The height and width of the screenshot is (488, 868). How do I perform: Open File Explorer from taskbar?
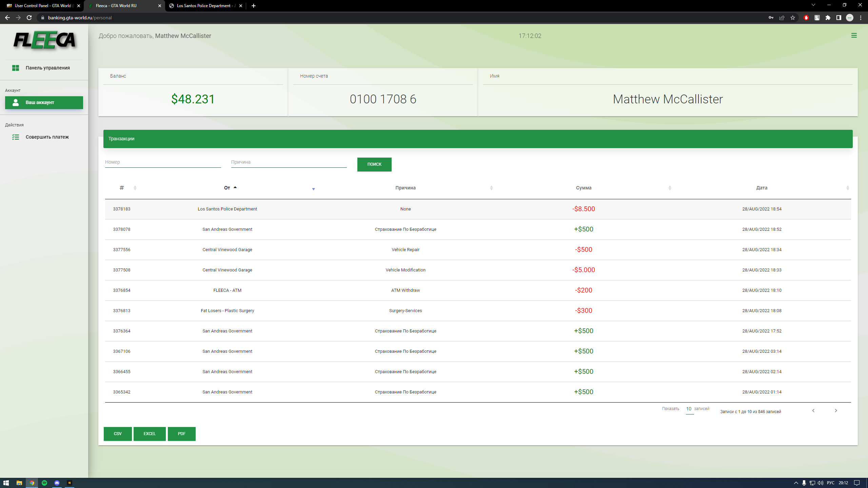[19, 483]
